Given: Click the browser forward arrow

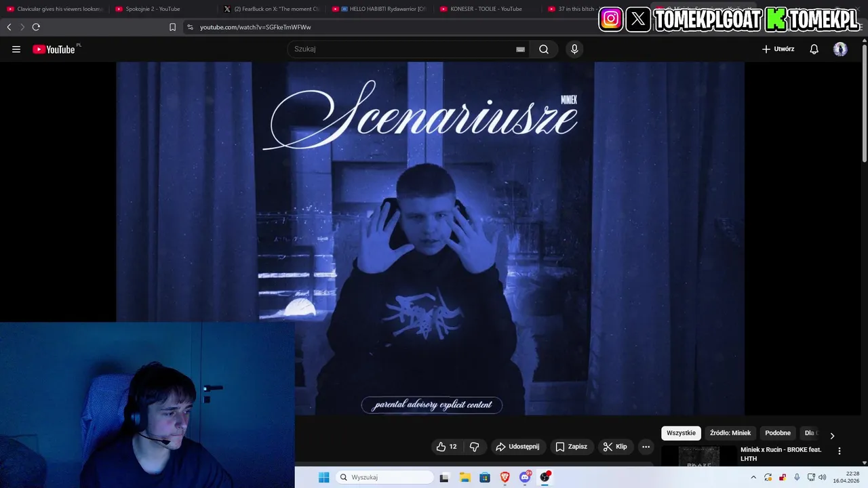Looking at the screenshot, I should pyautogui.click(x=22, y=27).
